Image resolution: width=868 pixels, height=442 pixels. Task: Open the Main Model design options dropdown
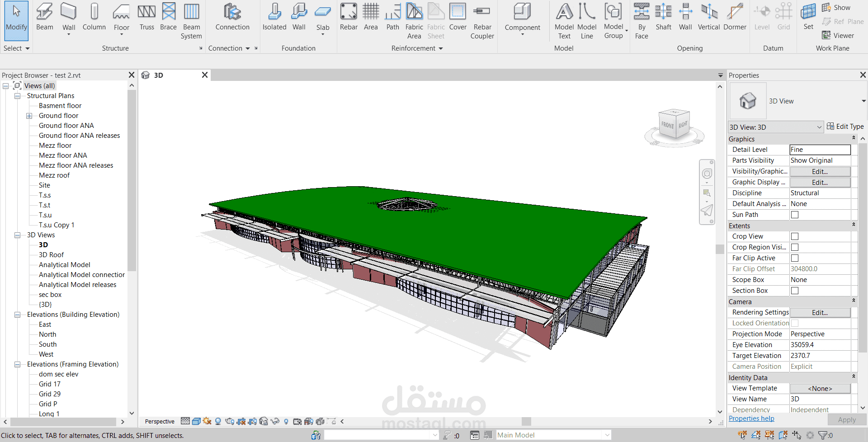(554, 435)
